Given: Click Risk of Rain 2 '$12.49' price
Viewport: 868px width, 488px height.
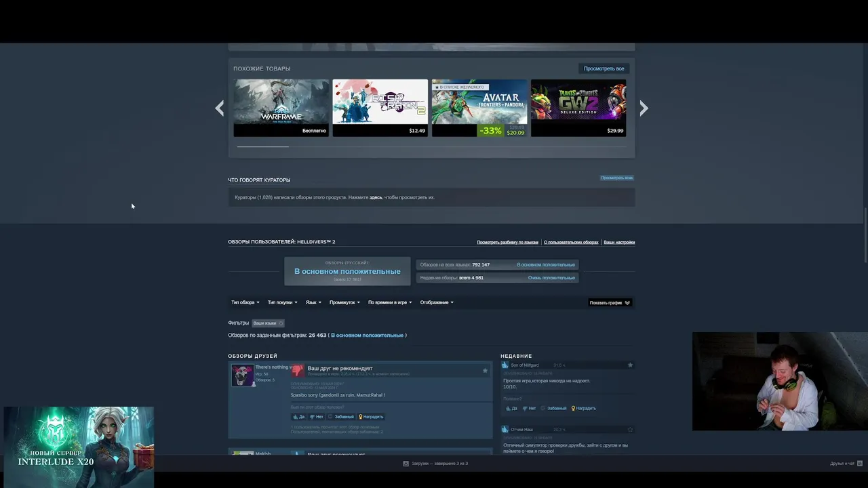Looking at the screenshot, I should (x=417, y=131).
